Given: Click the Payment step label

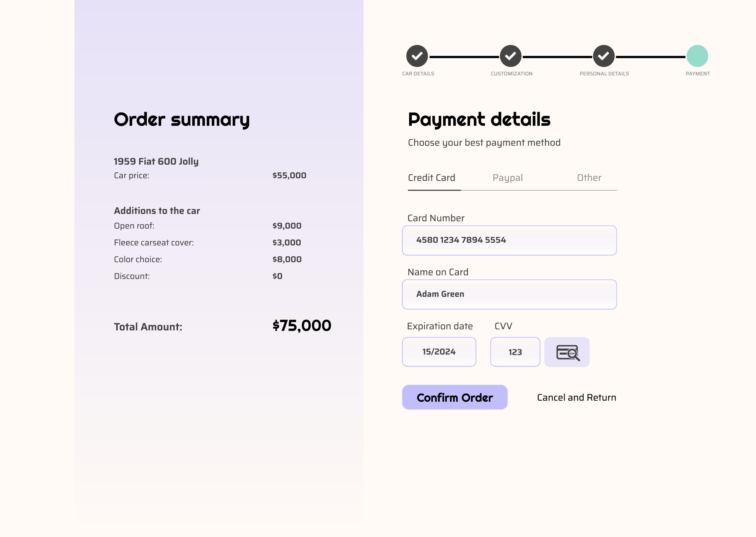Looking at the screenshot, I should [698, 74].
